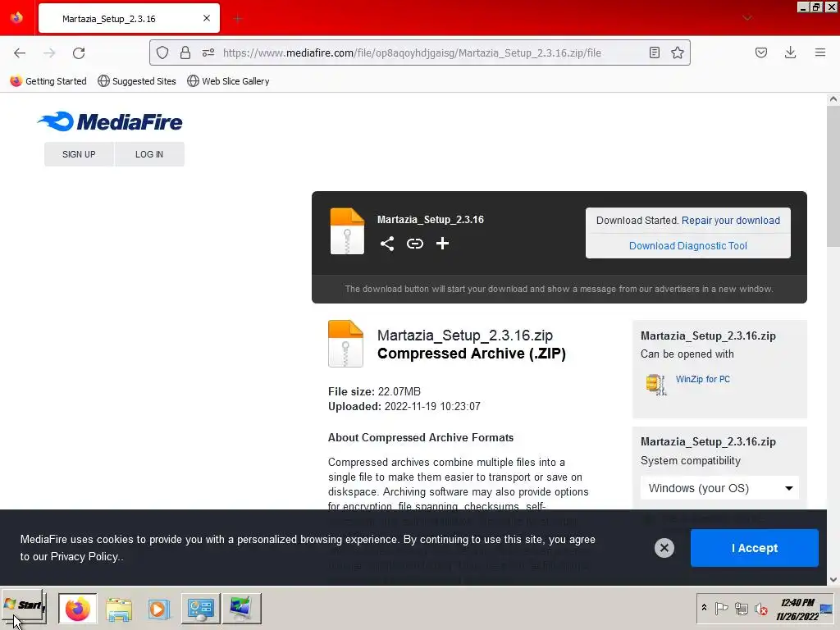The width and height of the screenshot is (840, 630).
Task: Bookmark this page with the star icon
Action: click(677, 52)
